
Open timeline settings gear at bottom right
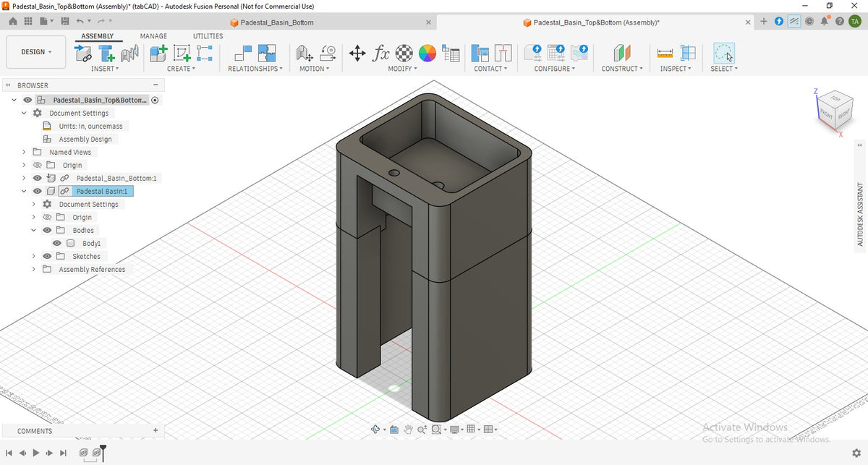click(856, 452)
